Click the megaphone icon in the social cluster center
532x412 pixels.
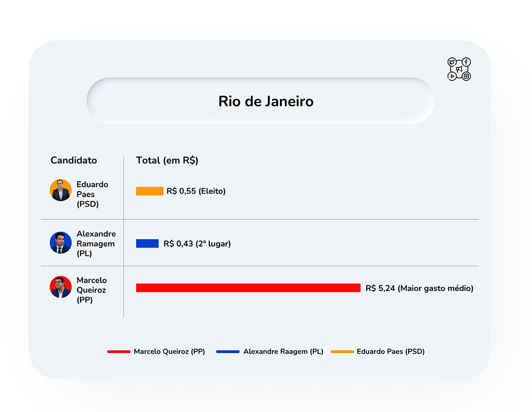[459, 69]
